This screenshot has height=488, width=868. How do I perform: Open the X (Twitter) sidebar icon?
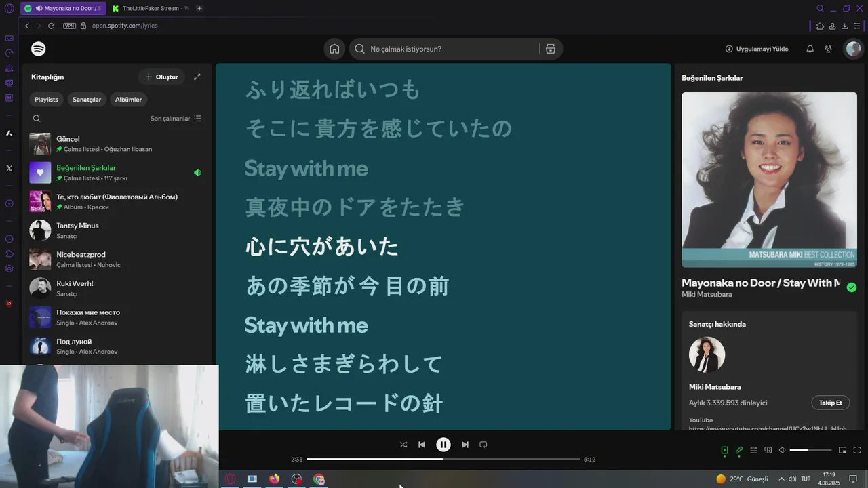coord(9,168)
